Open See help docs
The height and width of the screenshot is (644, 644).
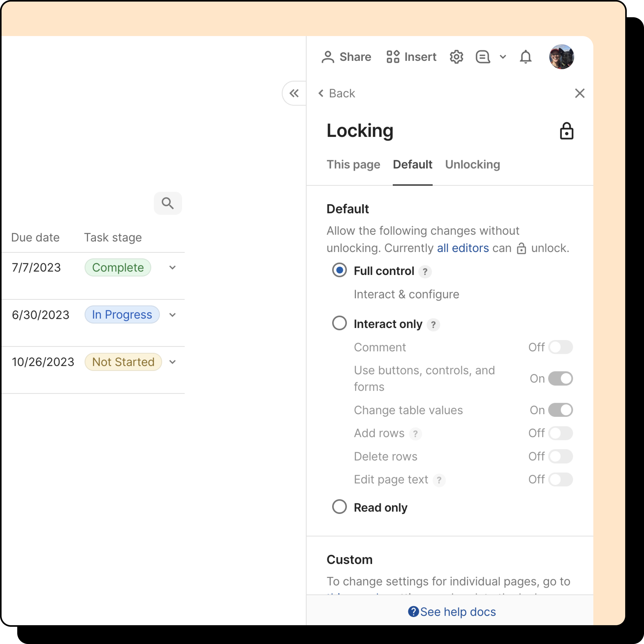(x=452, y=612)
